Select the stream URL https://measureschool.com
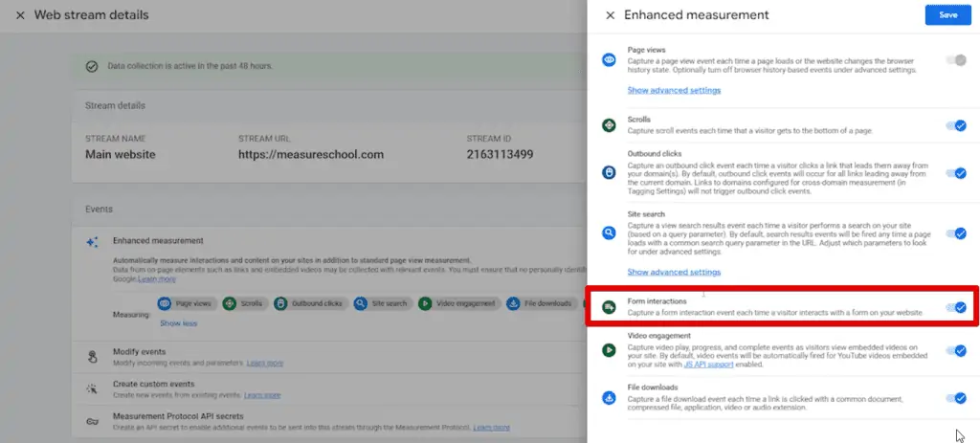 pos(311,154)
